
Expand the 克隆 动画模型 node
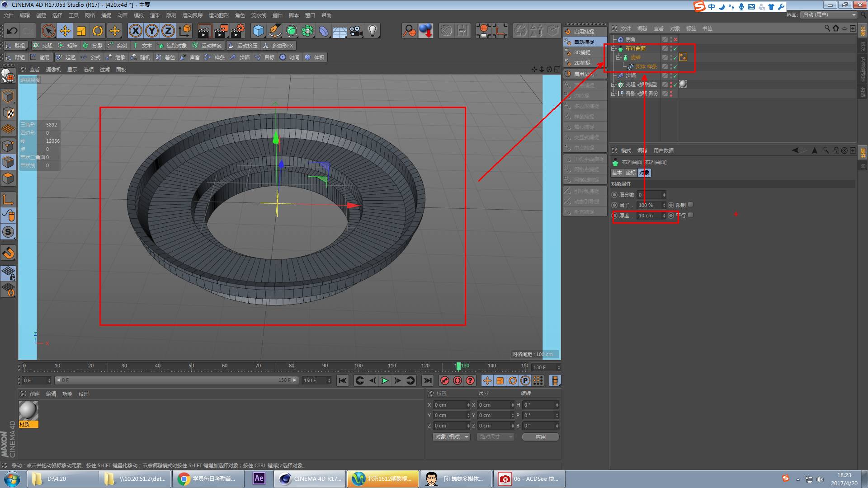(613, 84)
